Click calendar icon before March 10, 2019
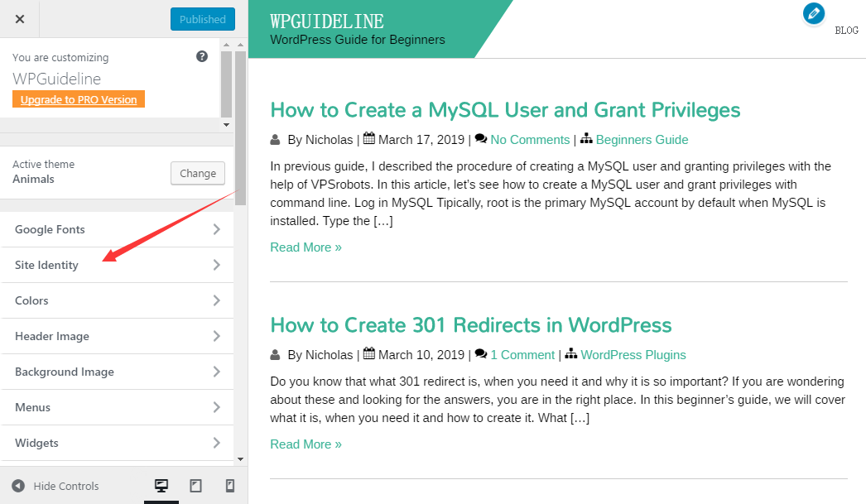The image size is (866, 504). pos(369,354)
